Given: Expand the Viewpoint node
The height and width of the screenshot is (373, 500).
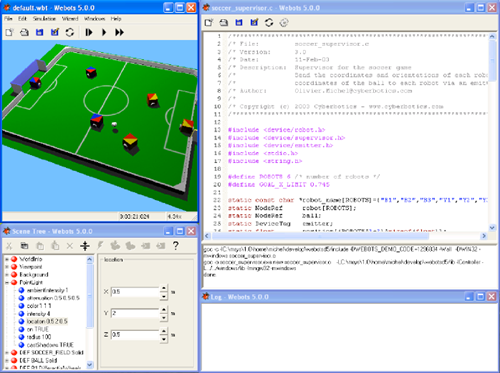Looking at the screenshot, I should [x=6, y=267].
